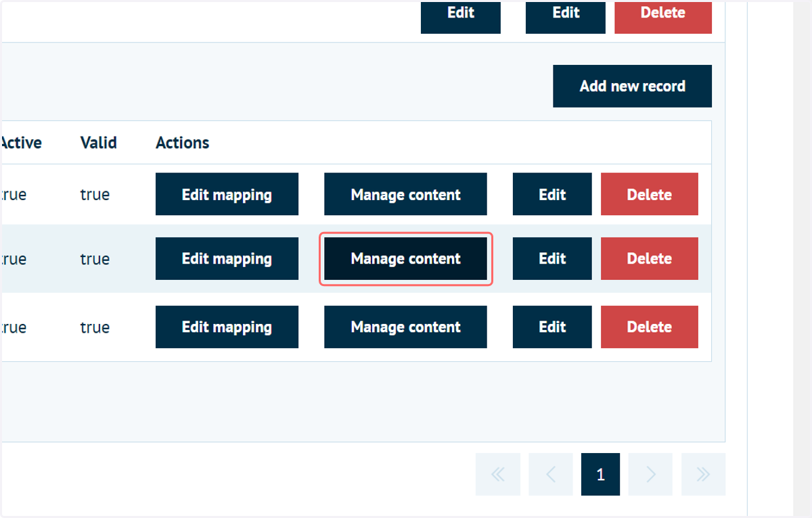812x518 pixels.
Task: Click the Actions column header
Action: pos(183,143)
